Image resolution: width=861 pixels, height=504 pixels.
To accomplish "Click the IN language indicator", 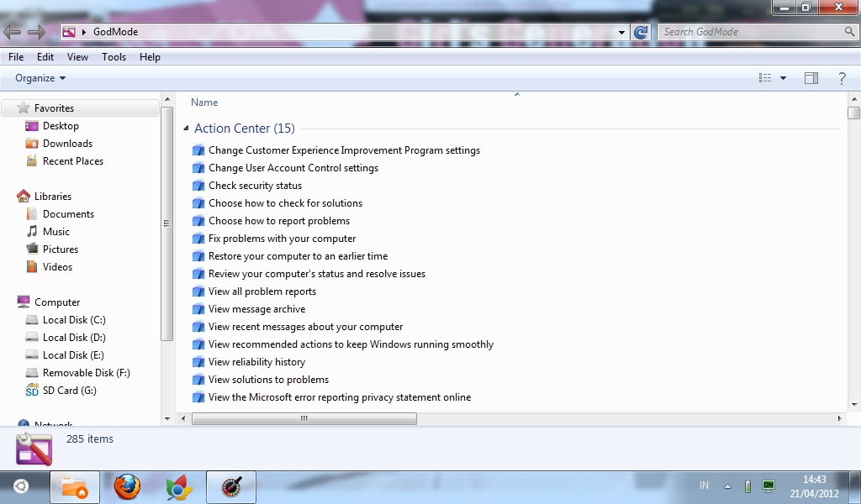I will click(x=704, y=486).
